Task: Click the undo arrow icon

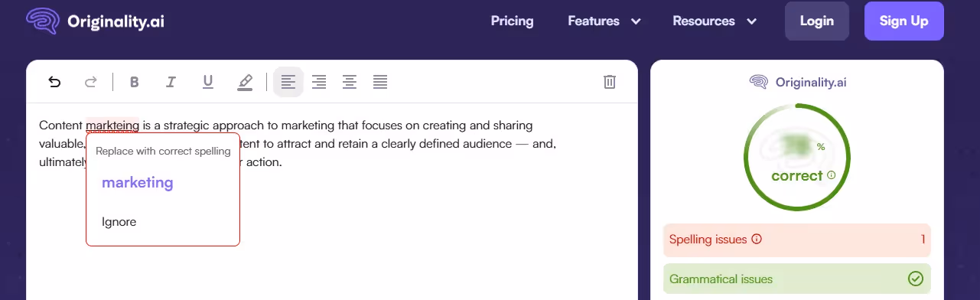Action: [x=54, y=82]
